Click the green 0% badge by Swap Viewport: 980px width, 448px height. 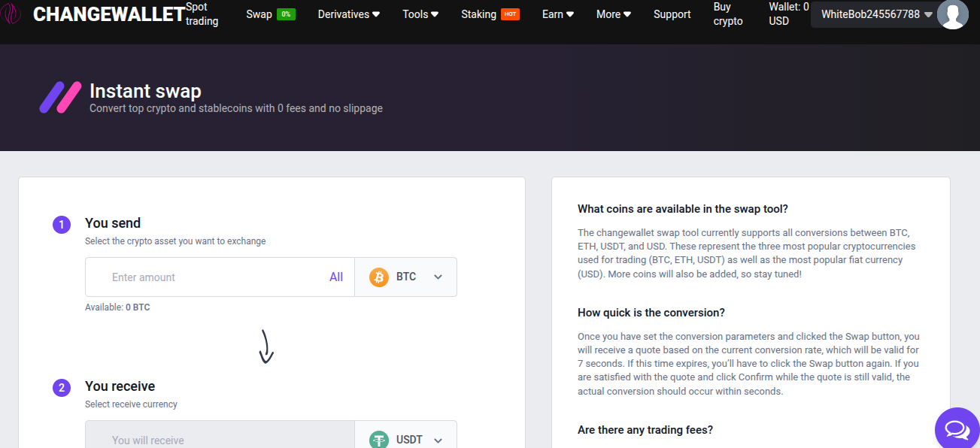(x=286, y=14)
